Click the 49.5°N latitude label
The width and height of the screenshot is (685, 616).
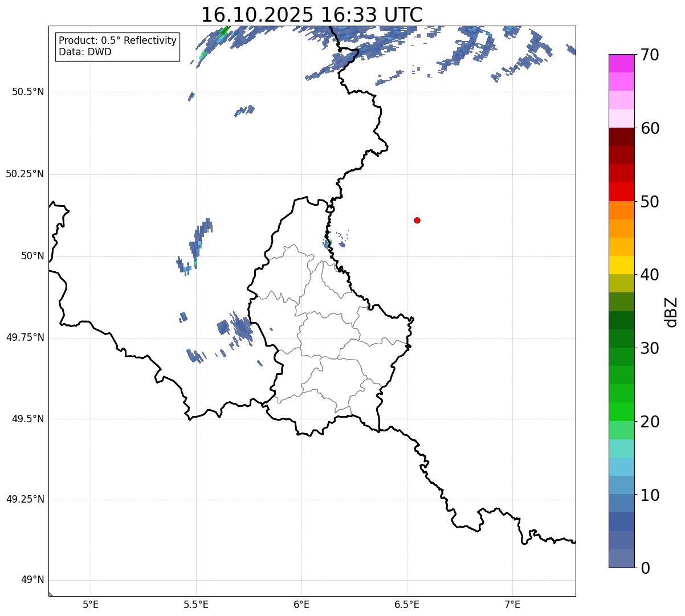click(x=28, y=419)
